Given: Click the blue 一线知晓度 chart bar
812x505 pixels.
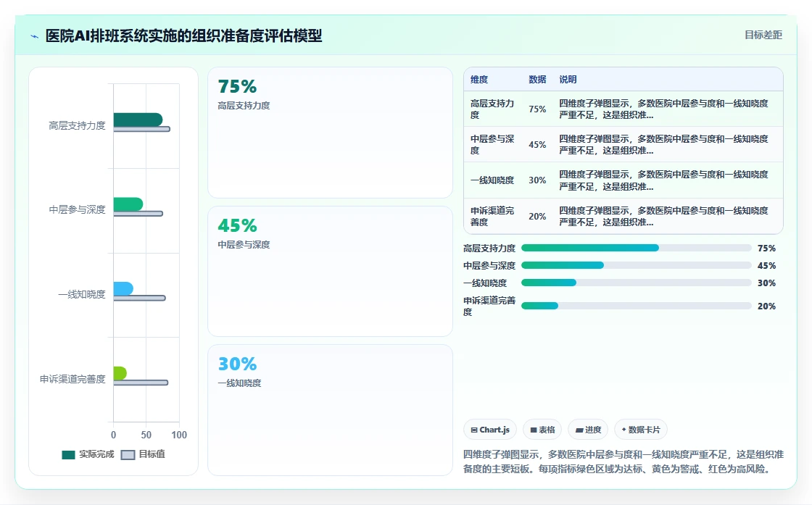Looking at the screenshot, I should pos(123,288).
